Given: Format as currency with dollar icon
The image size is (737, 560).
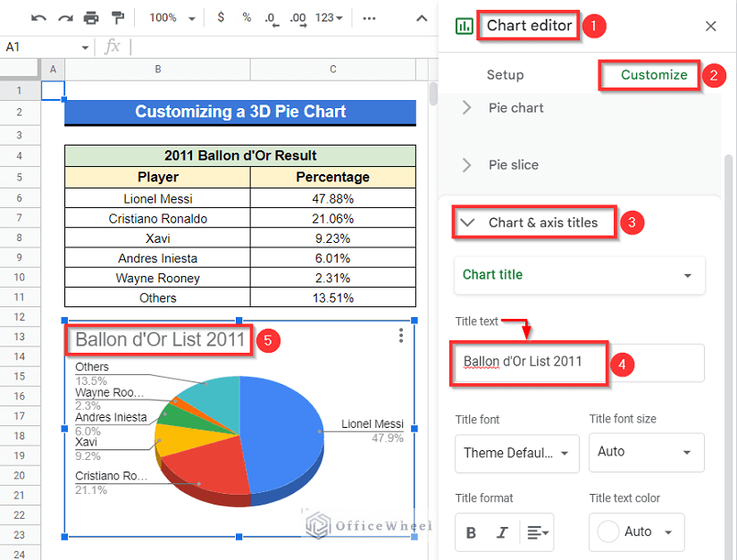Looking at the screenshot, I should 222,18.
